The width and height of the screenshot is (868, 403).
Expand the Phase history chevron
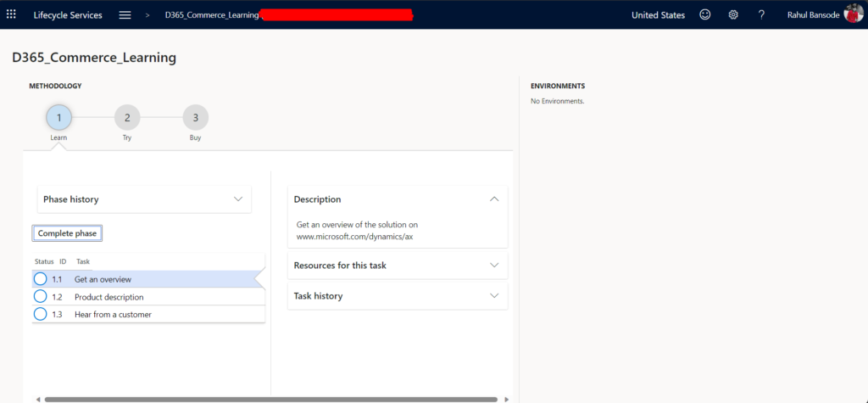pyautogui.click(x=238, y=199)
